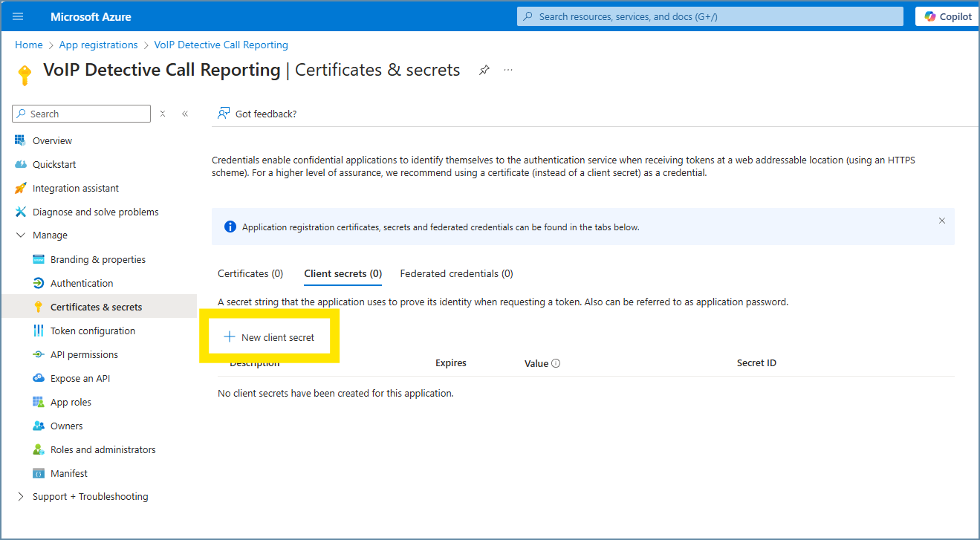Click the Token configuration icon

pyautogui.click(x=39, y=331)
